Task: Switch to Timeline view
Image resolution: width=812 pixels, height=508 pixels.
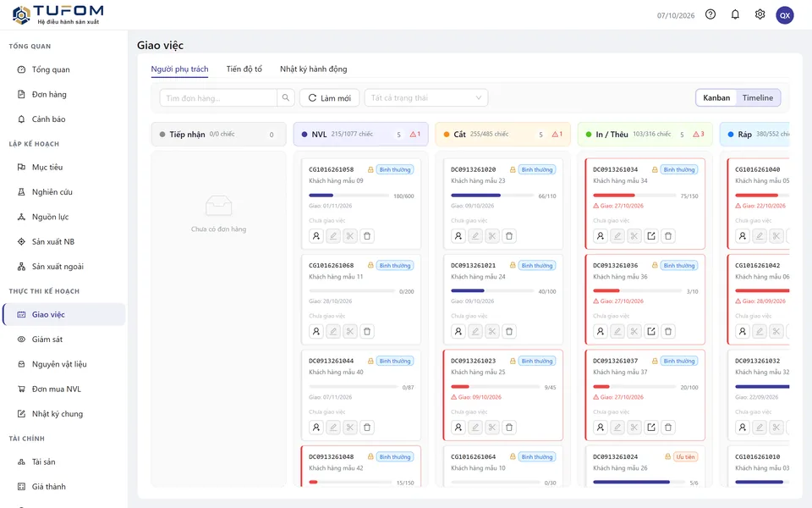Action: coord(757,97)
